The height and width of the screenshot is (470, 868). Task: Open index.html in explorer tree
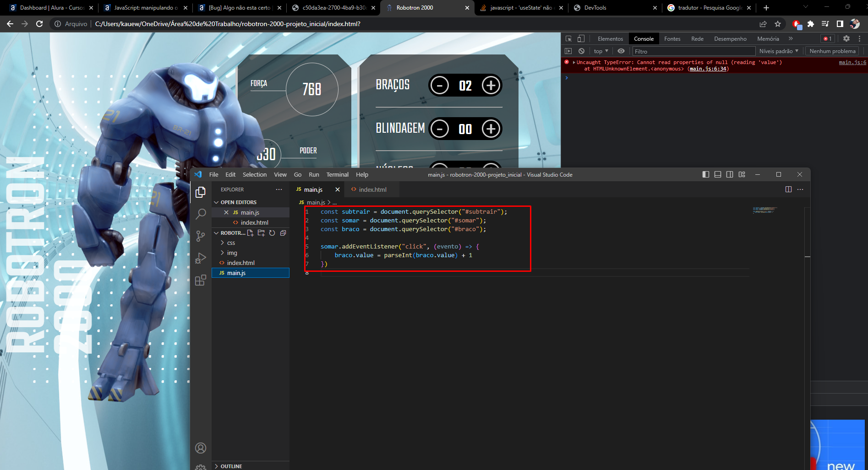tap(251, 263)
